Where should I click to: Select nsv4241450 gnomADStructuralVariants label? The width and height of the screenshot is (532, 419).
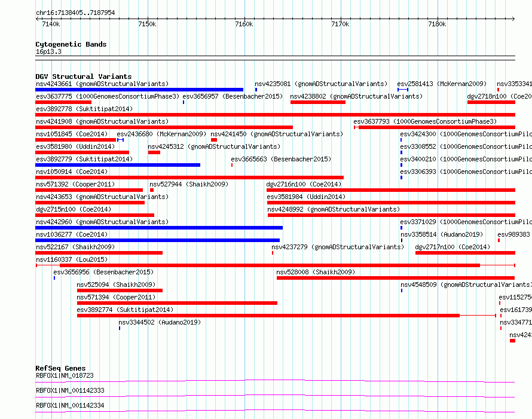click(x=277, y=134)
